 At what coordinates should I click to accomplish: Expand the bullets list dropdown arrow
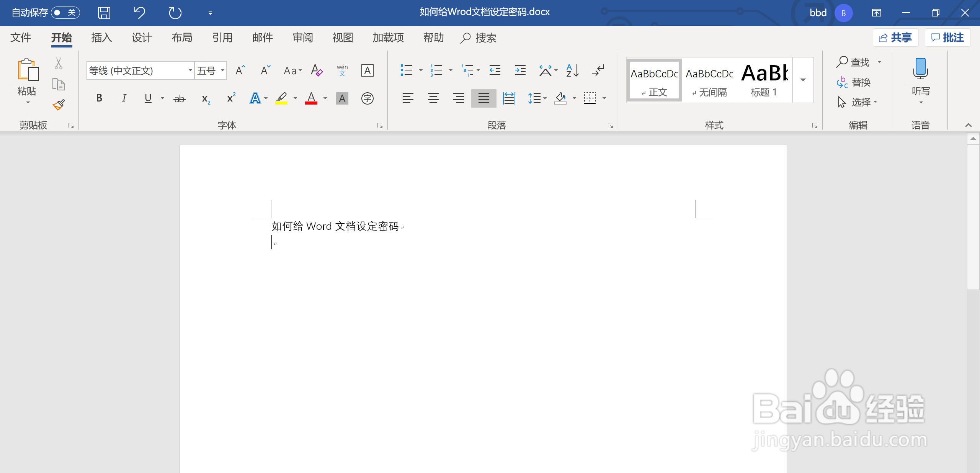(421, 70)
